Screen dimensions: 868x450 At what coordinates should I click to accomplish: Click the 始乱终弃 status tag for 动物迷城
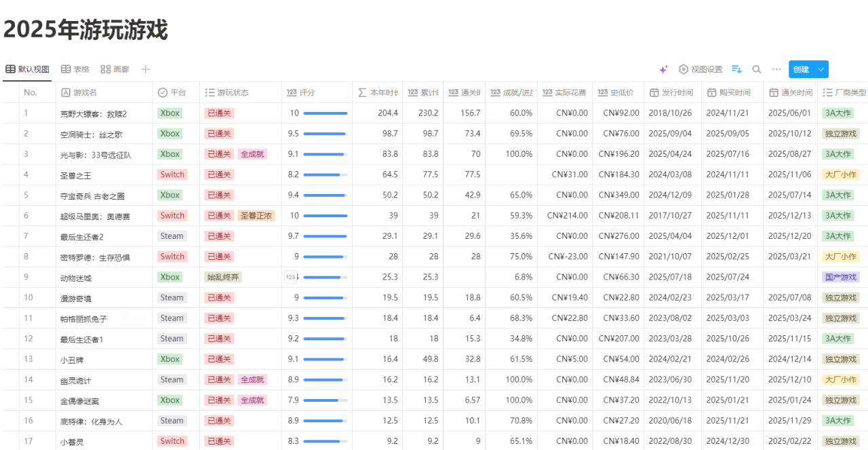(223, 277)
